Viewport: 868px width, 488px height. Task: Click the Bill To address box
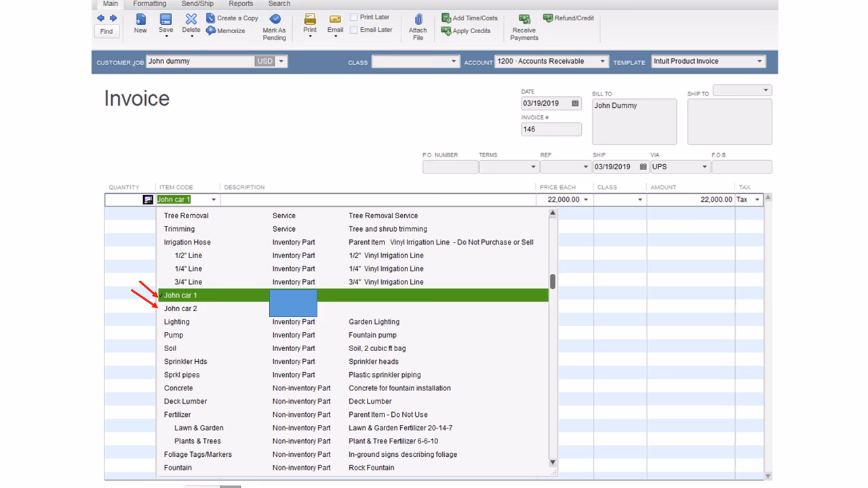634,121
